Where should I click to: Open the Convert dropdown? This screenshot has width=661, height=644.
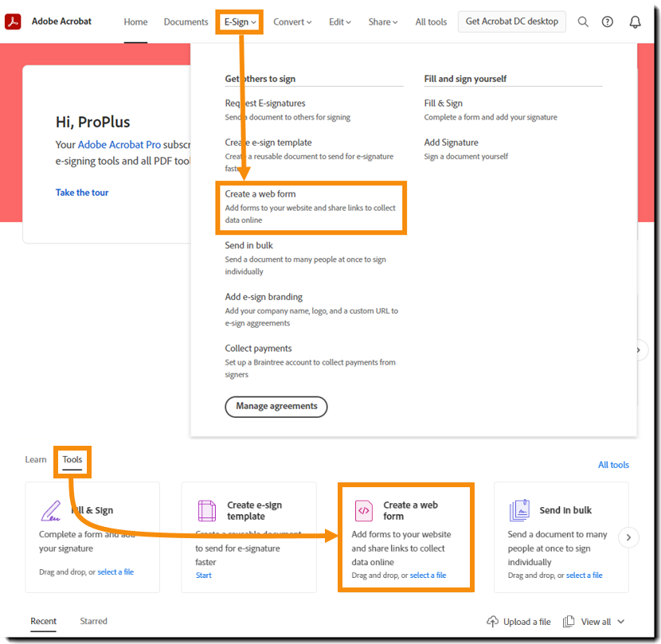coord(291,21)
